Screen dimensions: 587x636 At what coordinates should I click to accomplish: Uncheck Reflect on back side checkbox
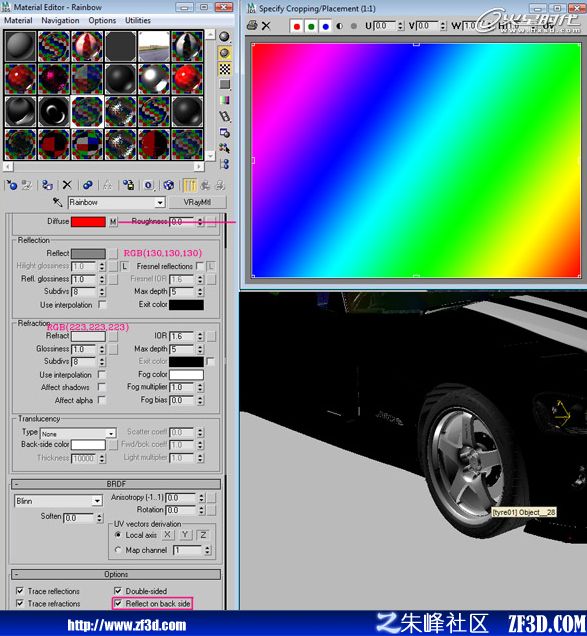click(118, 604)
